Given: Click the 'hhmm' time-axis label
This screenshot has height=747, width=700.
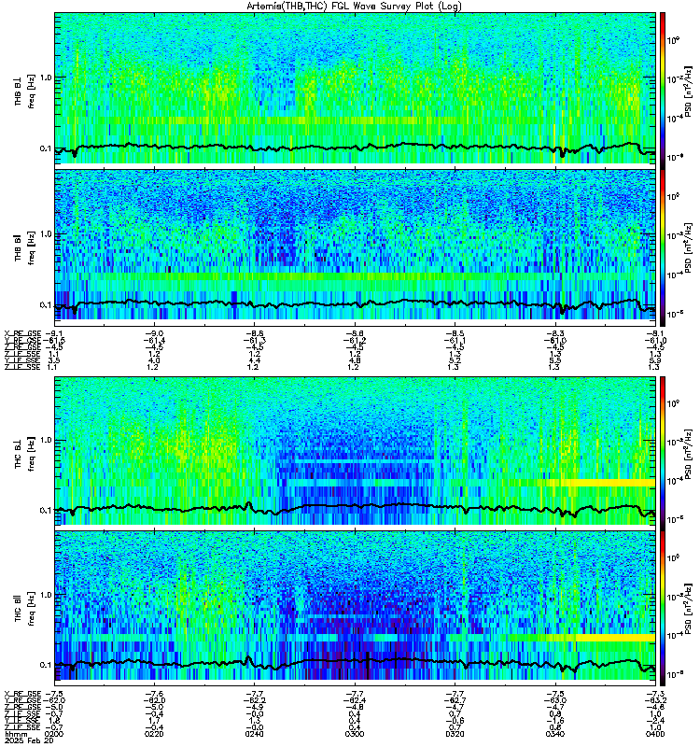Looking at the screenshot, I should 14,734.
